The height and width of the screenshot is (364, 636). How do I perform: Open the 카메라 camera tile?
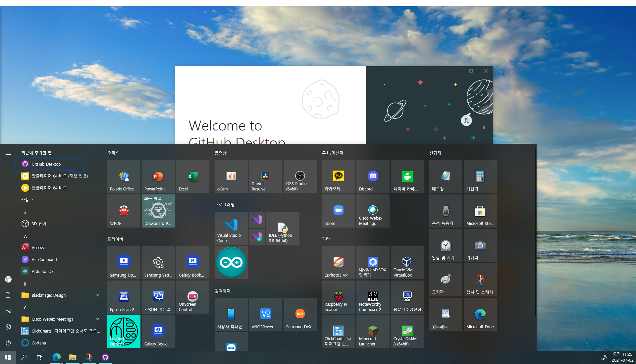480,245
